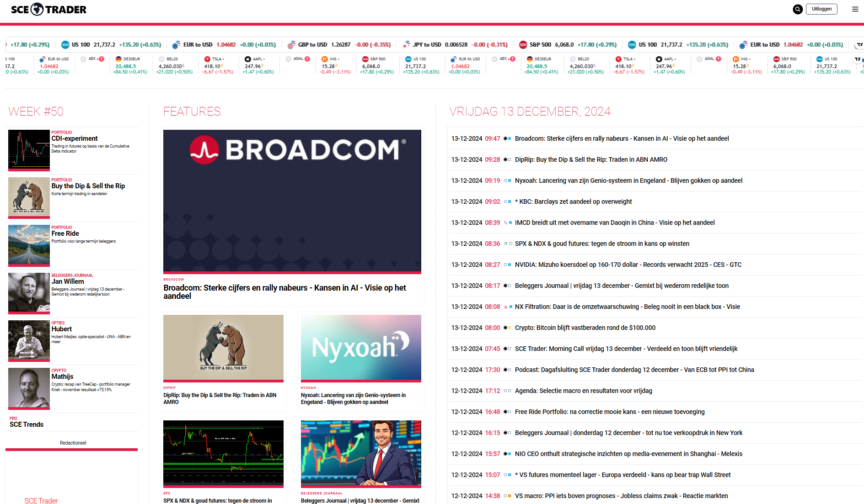This screenshot has height=504, width=864.
Task: Open the Agenda macro en resultaten item
Action: 584,391
